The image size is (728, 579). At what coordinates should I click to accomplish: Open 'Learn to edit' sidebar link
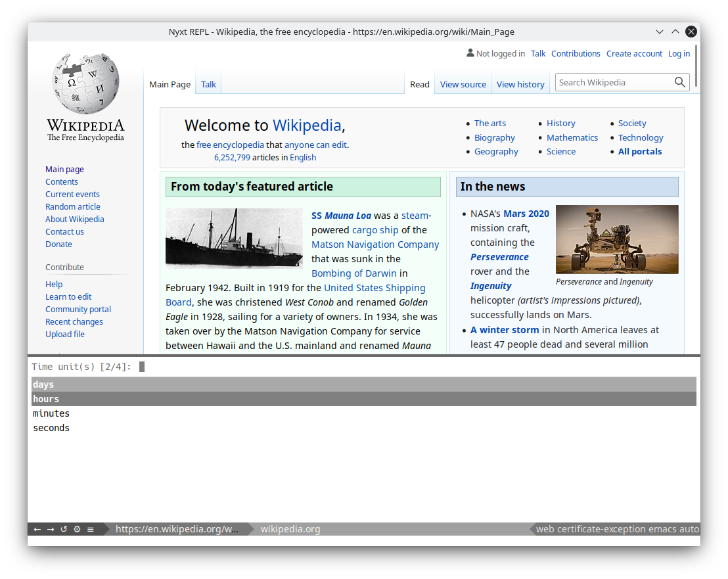68,297
